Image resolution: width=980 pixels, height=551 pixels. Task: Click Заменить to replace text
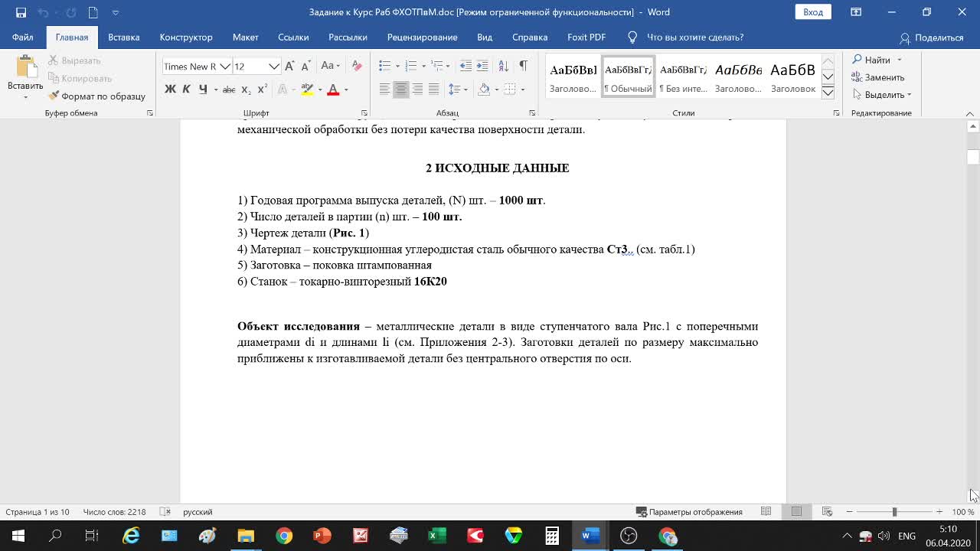pyautogui.click(x=878, y=77)
